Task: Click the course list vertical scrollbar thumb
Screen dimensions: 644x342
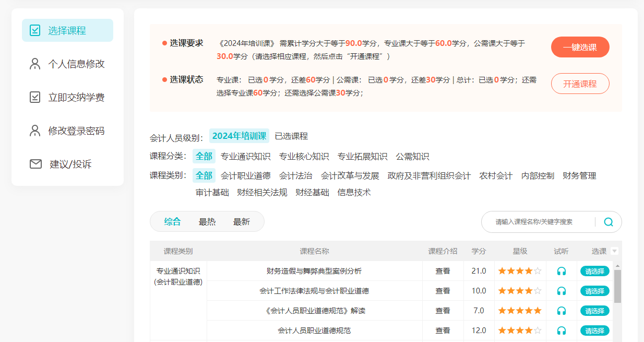Action: [617, 286]
